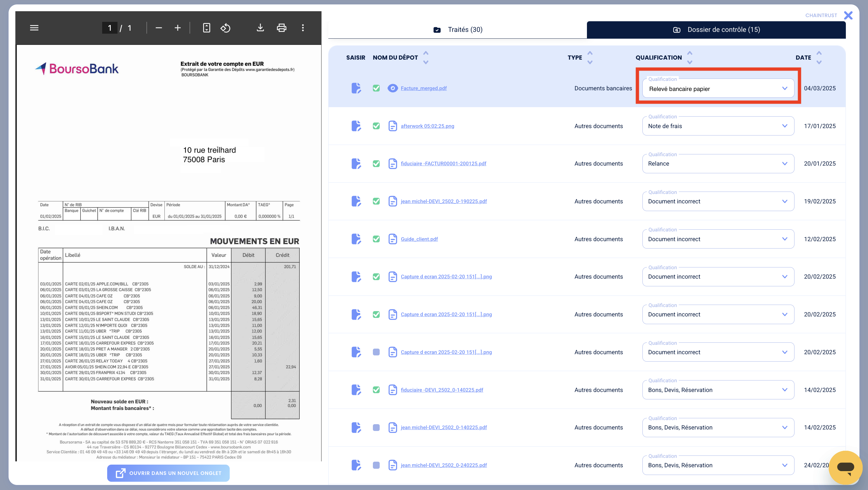The image size is (868, 490).
Task: Uncheck the afterwork 05:02:25.png checkbox
Action: [376, 126]
